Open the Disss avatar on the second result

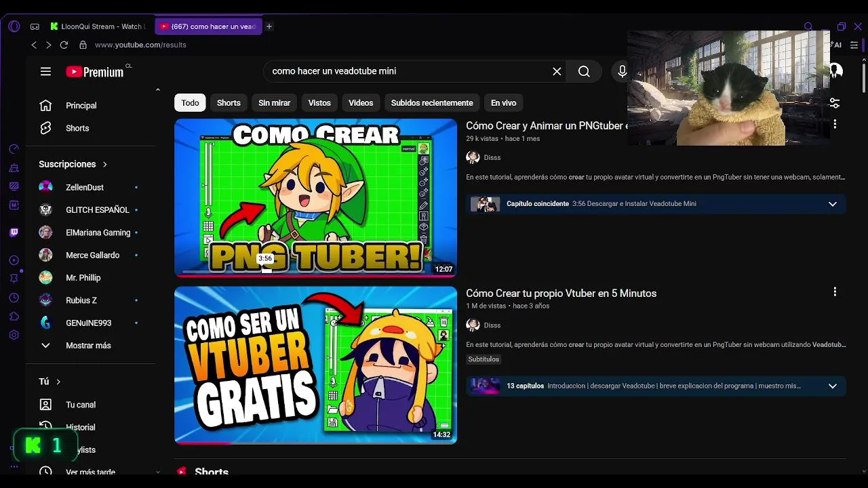click(473, 325)
